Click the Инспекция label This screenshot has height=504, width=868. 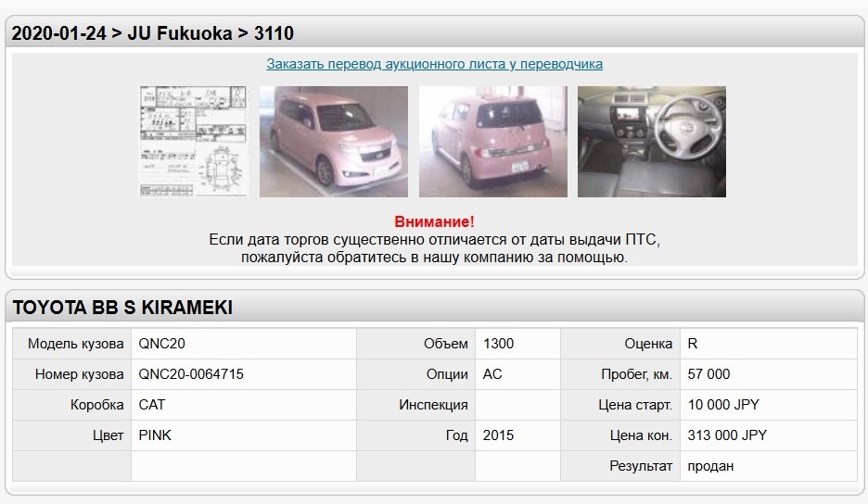433,405
